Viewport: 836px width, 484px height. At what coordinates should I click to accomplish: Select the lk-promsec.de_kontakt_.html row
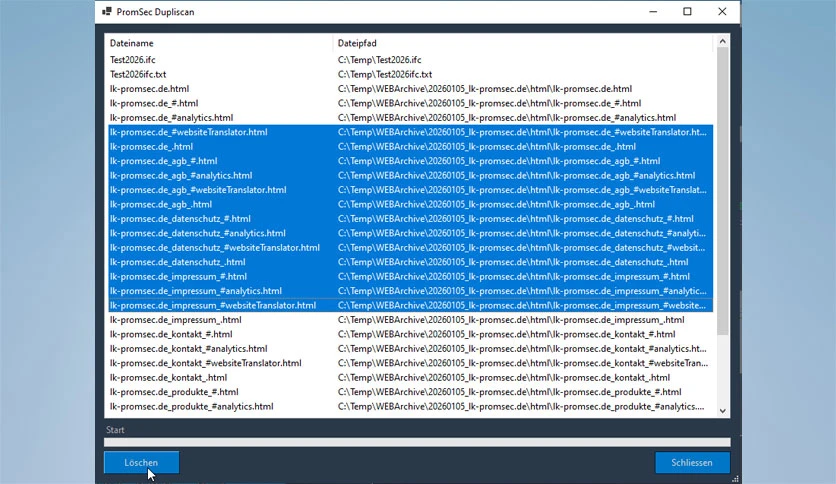tap(411, 377)
